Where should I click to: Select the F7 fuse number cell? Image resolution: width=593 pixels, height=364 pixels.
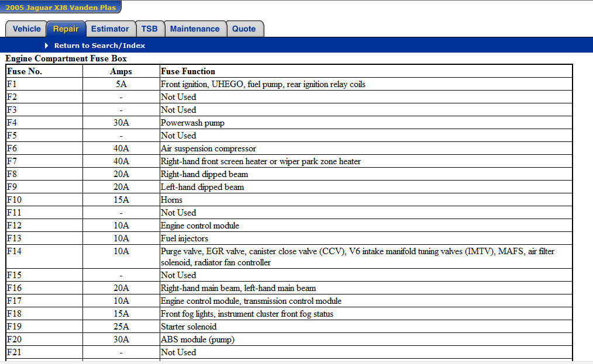tap(44, 161)
